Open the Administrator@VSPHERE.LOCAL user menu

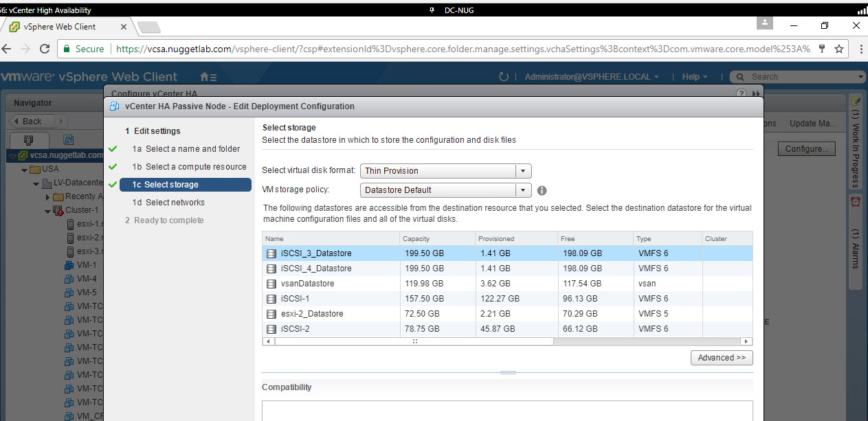[x=592, y=77]
